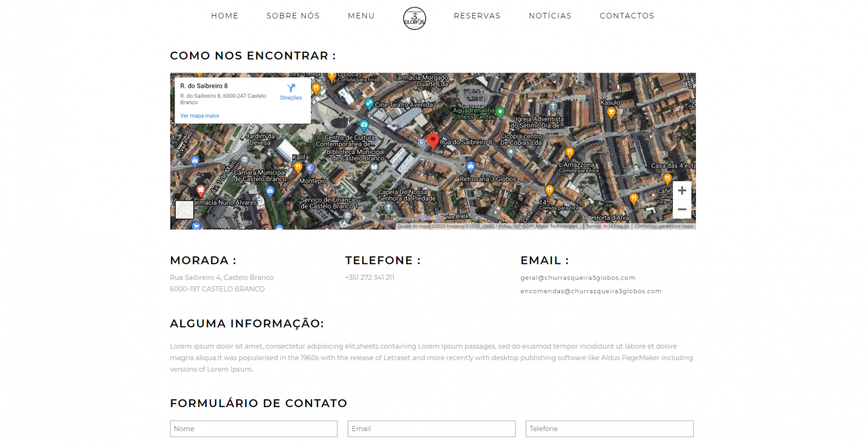The width and height of the screenshot is (868, 444).
Task: Click the Aquadrenalina Fitness Center green marker
Action: tap(500, 113)
